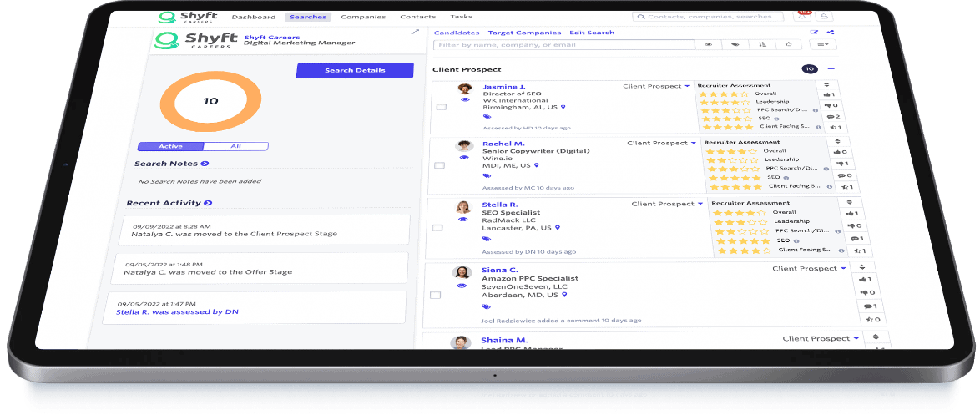Open the list view menu dropdown beside filters
The height and width of the screenshot is (420, 980).
click(x=822, y=44)
